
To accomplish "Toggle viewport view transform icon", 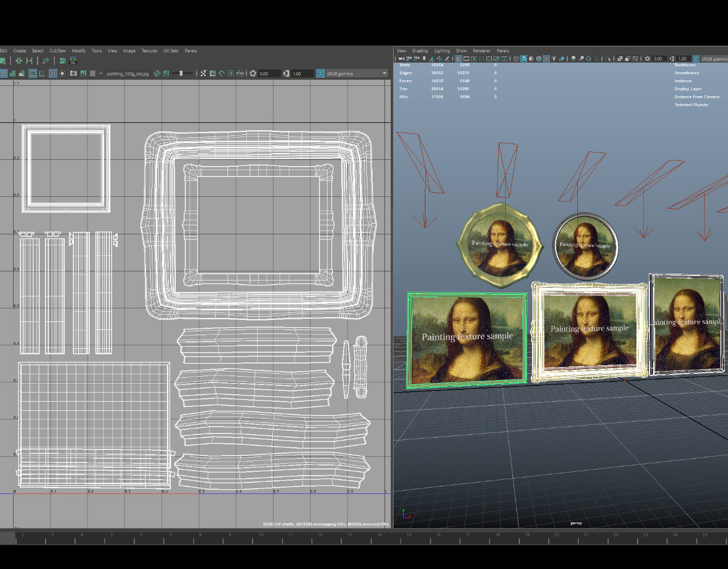I will [696, 59].
